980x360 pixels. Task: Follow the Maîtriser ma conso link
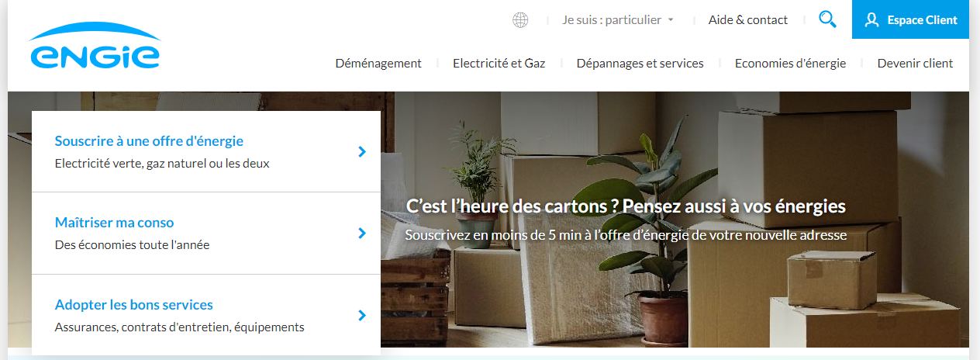115,223
